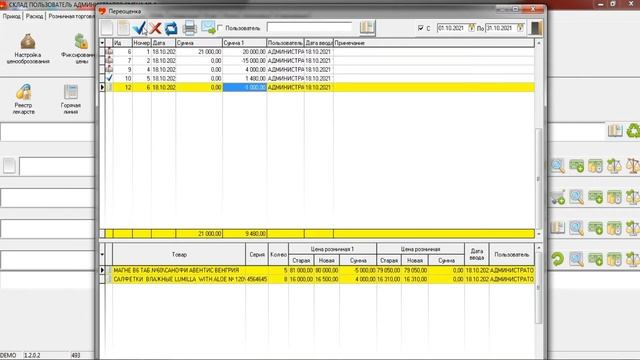Click the blue refresh arrows icon
Screen dimensions: 640x360
click(171, 28)
